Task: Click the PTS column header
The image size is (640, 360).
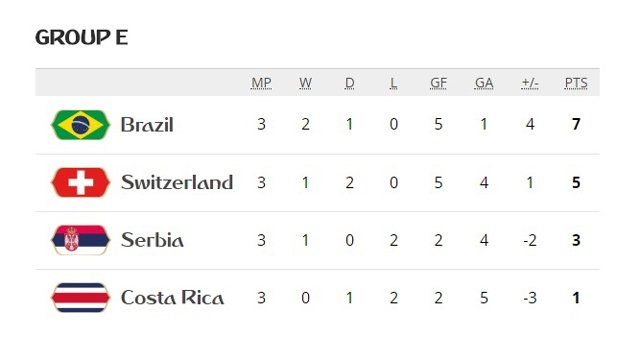Action: [x=576, y=83]
